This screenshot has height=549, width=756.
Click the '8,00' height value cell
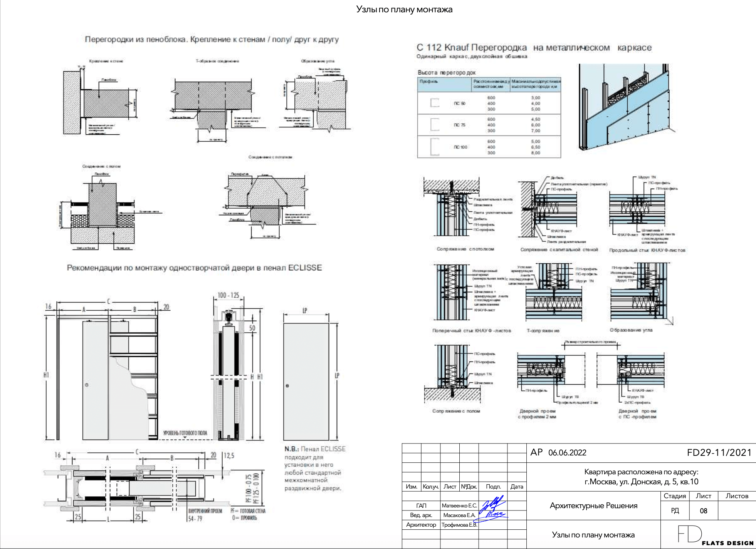pyautogui.click(x=536, y=153)
